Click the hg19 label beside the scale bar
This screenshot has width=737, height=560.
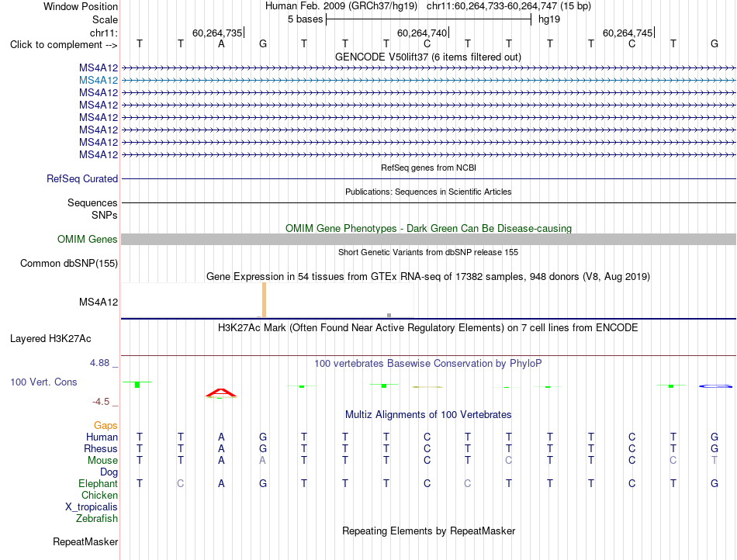point(549,19)
